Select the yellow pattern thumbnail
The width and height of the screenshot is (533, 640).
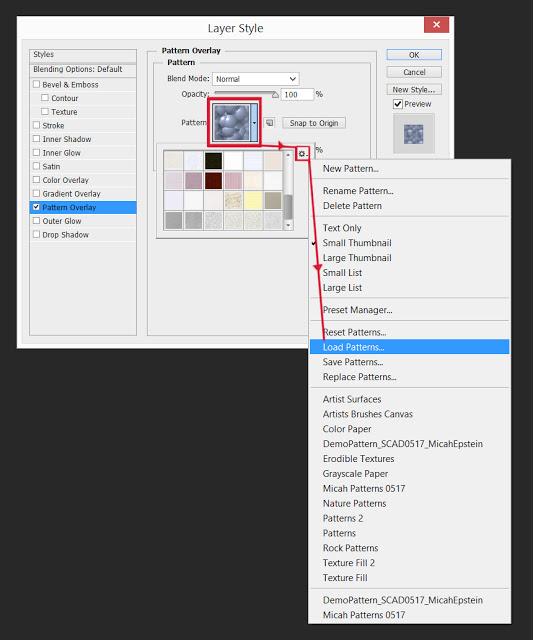point(253,200)
